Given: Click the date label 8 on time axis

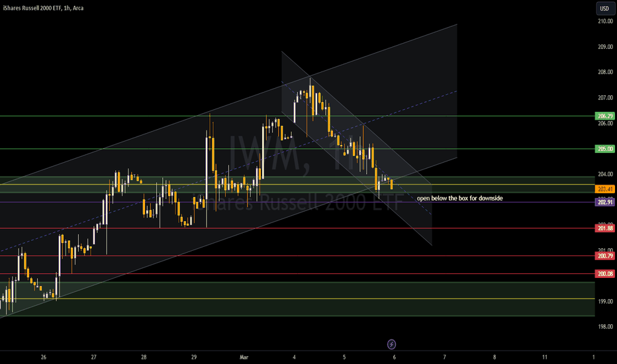Looking at the screenshot, I should (x=495, y=357).
